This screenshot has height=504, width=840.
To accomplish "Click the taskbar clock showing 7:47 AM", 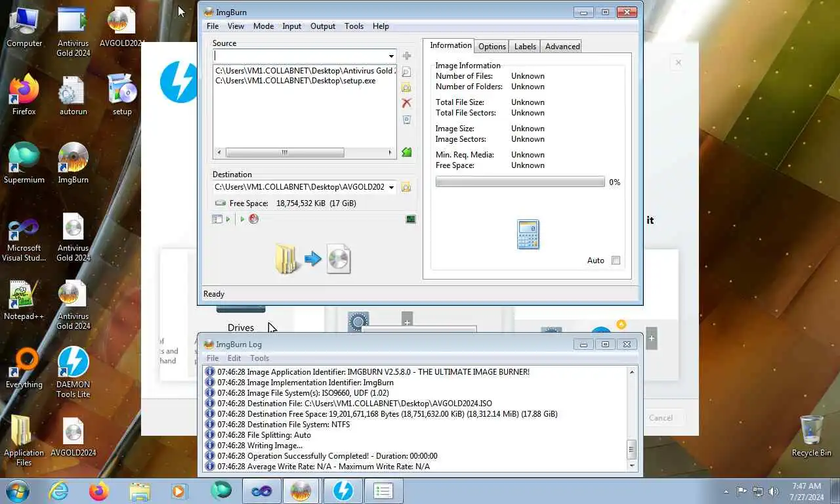I will pyautogui.click(x=807, y=492).
